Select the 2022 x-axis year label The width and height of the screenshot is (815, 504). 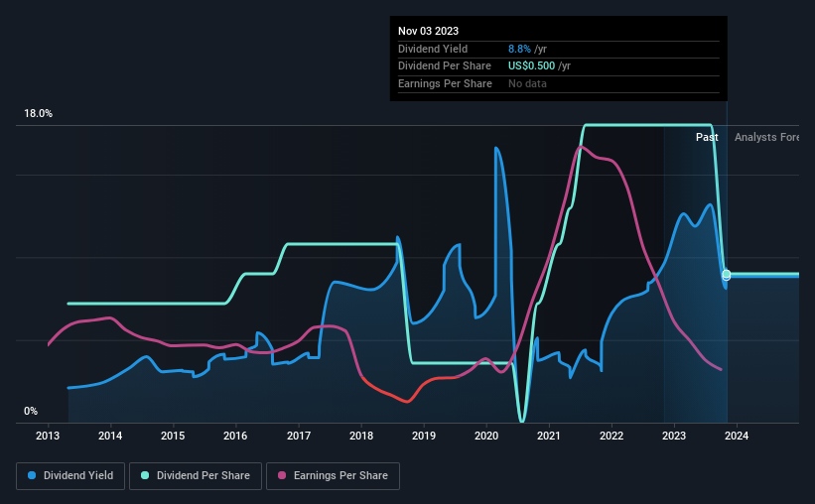point(611,436)
